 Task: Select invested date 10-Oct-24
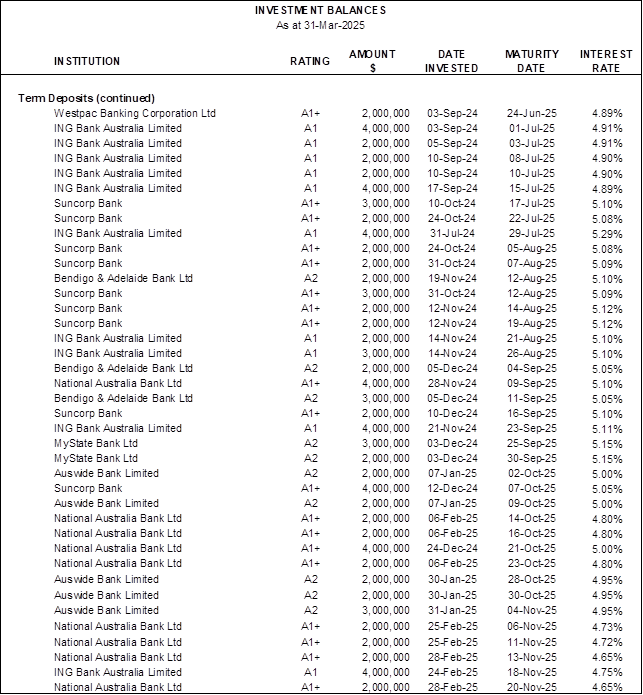coord(452,204)
